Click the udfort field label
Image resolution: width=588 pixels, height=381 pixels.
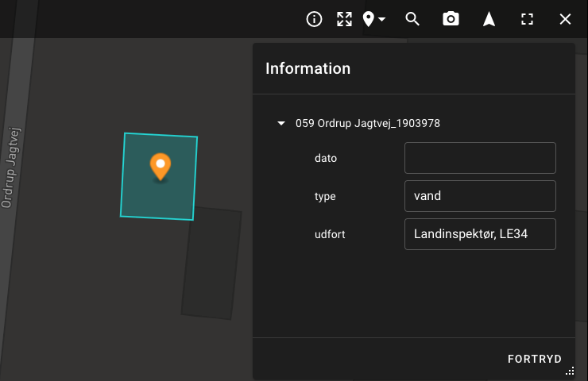(x=330, y=234)
